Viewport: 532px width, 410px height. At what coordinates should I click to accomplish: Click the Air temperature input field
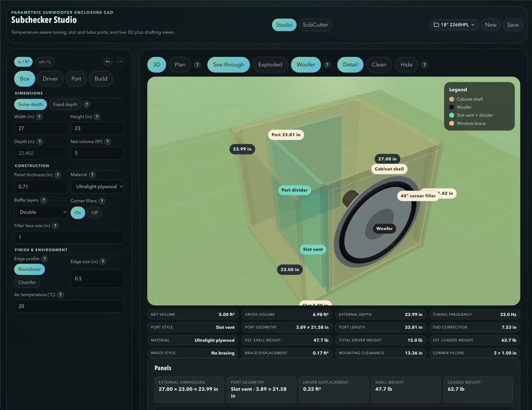[x=69, y=306]
